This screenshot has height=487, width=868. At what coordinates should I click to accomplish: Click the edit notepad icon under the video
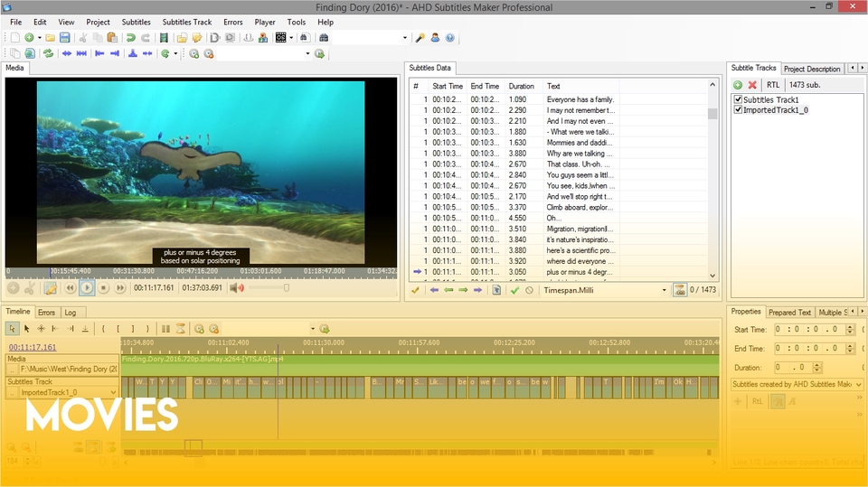point(51,287)
